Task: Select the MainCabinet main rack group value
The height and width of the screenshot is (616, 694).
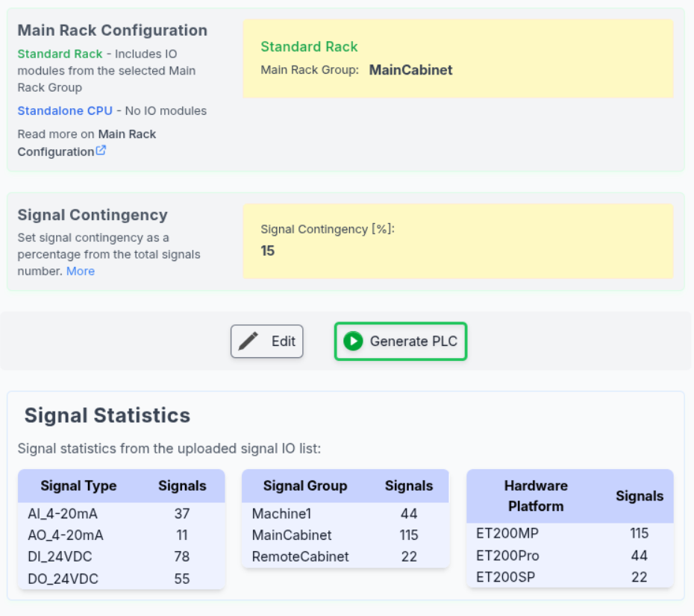Action: (x=410, y=70)
